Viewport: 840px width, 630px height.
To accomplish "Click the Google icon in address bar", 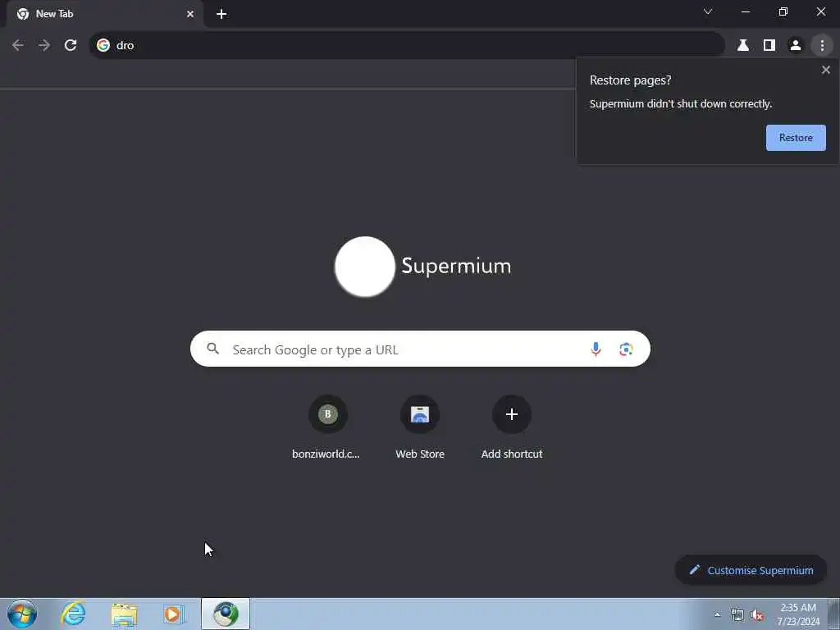I will [103, 46].
